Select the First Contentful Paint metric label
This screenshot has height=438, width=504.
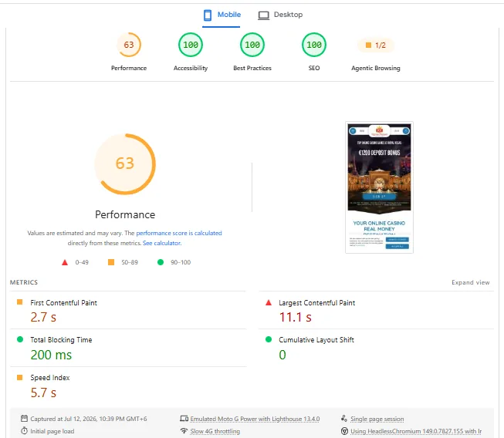pyautogui.click(x=63, y=303)
